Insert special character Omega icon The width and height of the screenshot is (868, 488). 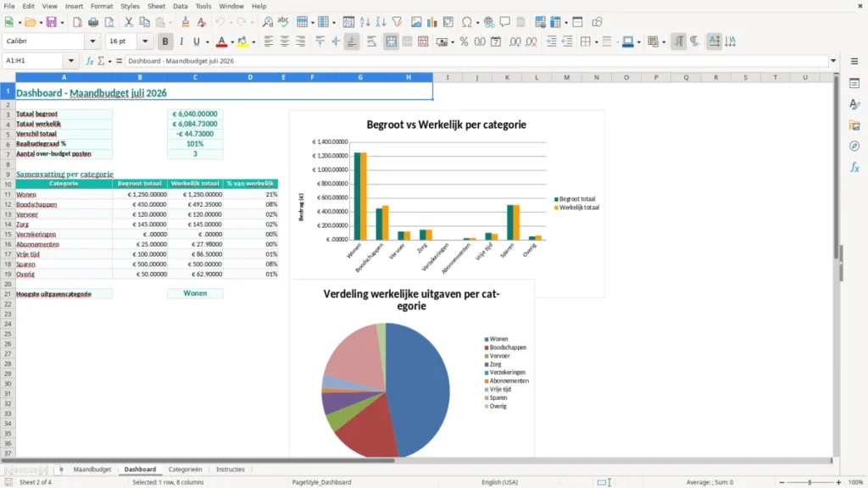tap(467, 22)
